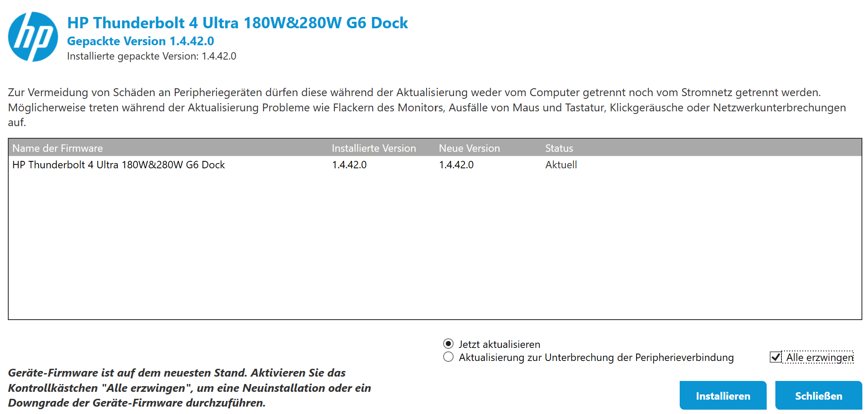Click the 'Gepackte Version 1.4.42.0' subtitle
Viewport: 868px width, 414px height.
pos(140,41)
